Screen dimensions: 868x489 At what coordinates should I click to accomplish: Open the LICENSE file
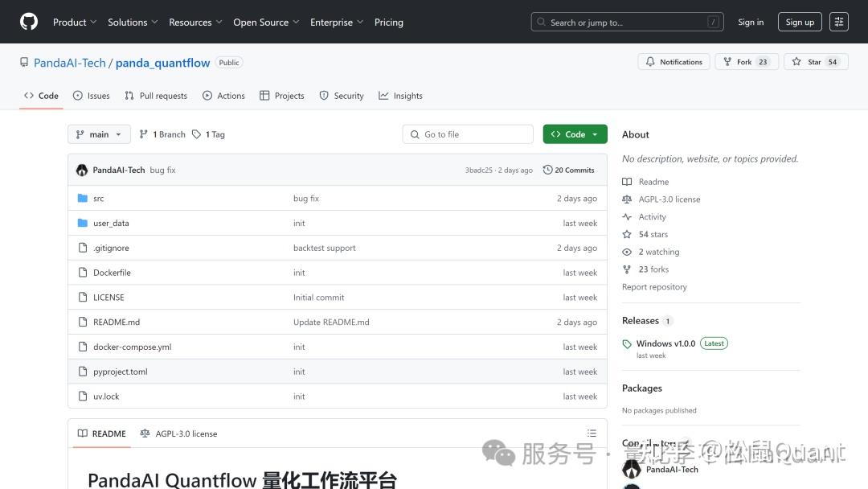pyautogui.click(x=108, y=298)
